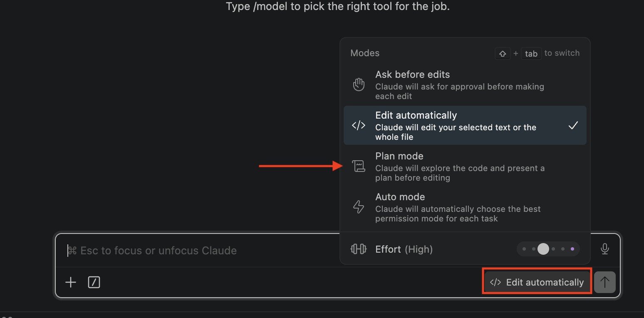Select the Edit automatically mode
Image resolution: width=644 pixels, height=318 pixels.
[465, 125]
